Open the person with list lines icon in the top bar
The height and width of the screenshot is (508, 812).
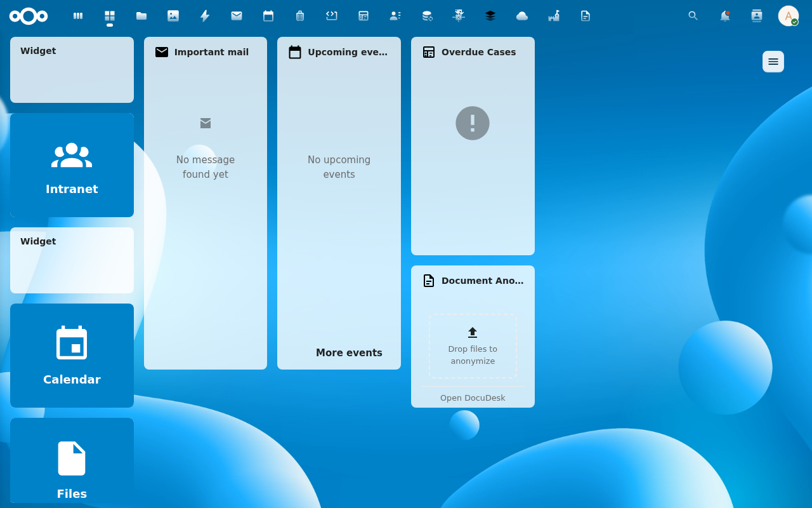pos(395,16)
